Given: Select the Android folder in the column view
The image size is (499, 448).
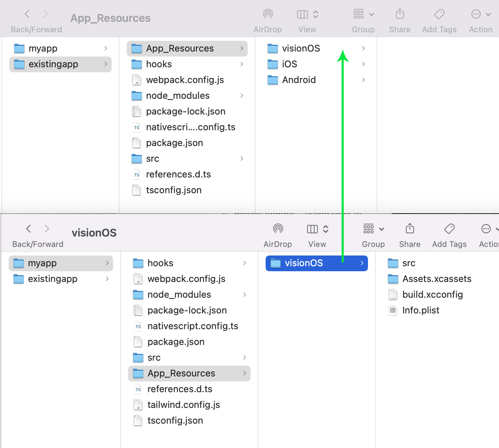Looking at the screenshot, I should [299, 80].
